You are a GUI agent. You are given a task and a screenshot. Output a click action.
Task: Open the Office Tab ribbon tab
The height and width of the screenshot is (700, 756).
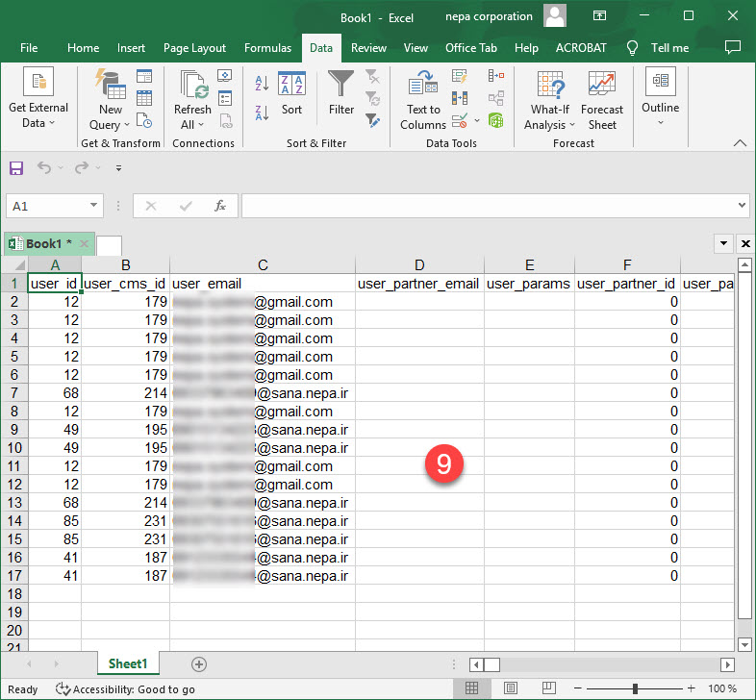click(x=471, y=48)
